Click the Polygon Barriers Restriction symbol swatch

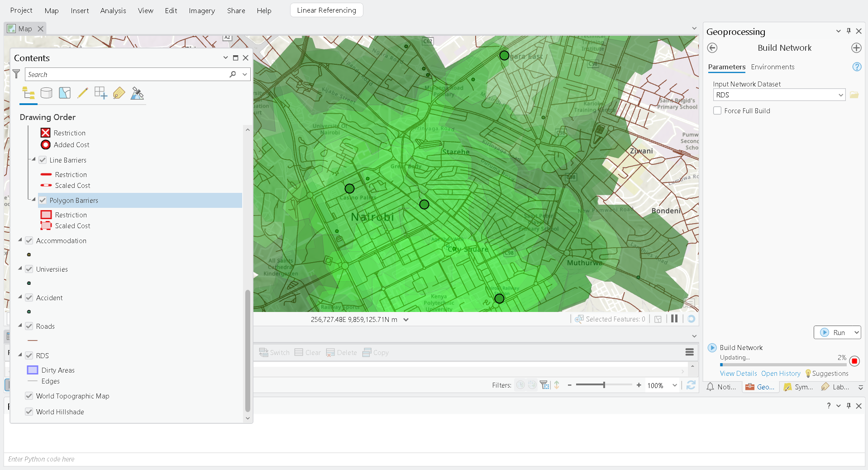(x=46, y=215)
